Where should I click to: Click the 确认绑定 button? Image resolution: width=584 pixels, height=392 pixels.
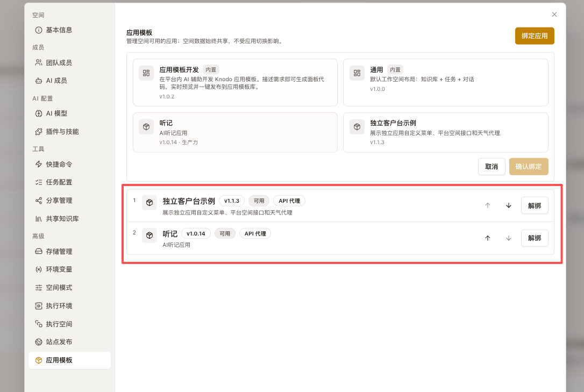click(x=529, y=166)
